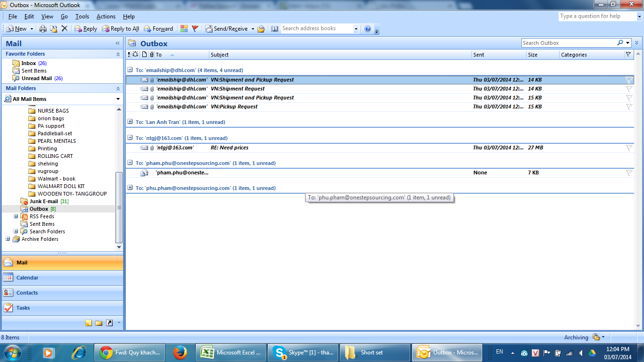Viewport: 644px width, 362px height.
Task: Click the Windows Start button
Action: click(12, 352)
